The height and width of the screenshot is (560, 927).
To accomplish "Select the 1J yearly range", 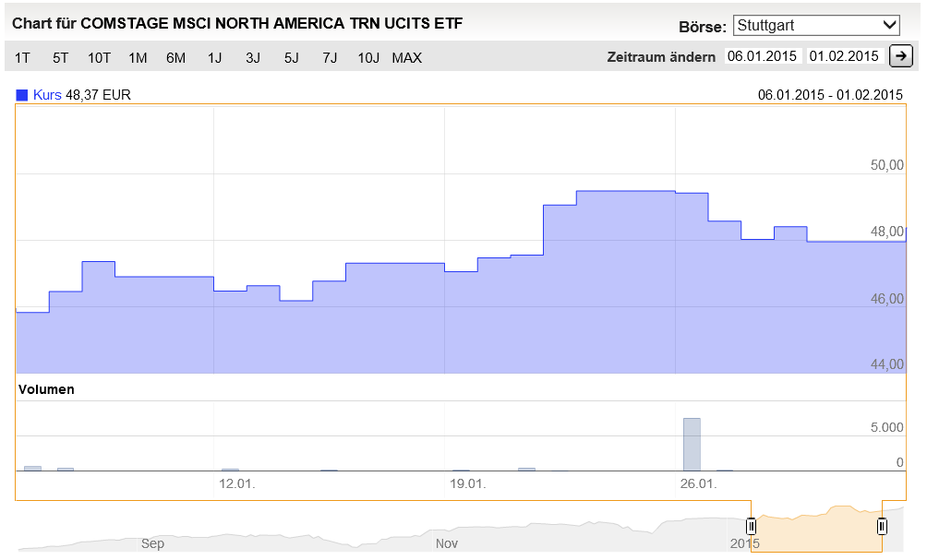I will 214,57.
